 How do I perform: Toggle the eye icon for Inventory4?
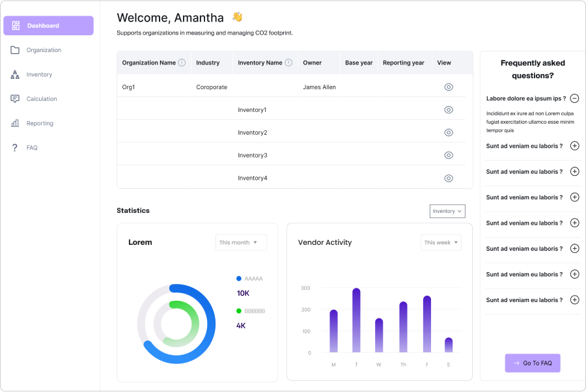pyautogui.click(x=448, y=178)
